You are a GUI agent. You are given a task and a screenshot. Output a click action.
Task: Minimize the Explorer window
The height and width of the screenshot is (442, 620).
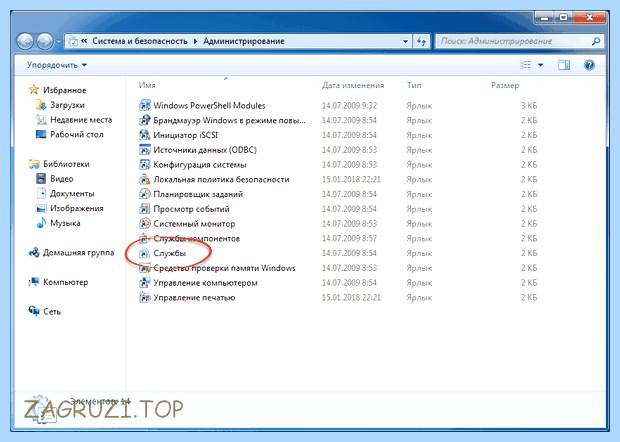pyautogui.click(x=544, y=17)
